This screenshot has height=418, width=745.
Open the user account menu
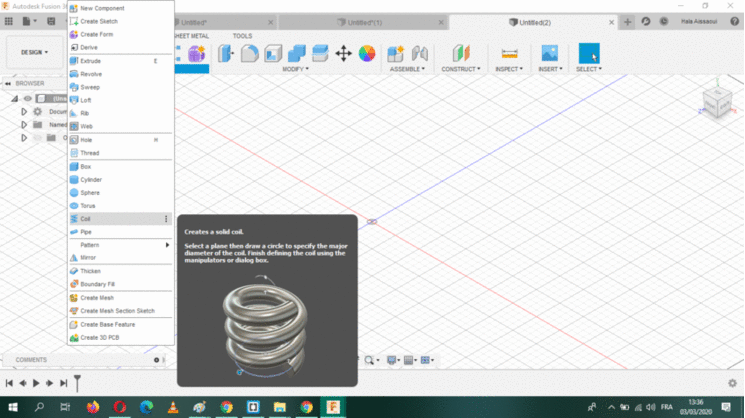click(x=699, y=21)
